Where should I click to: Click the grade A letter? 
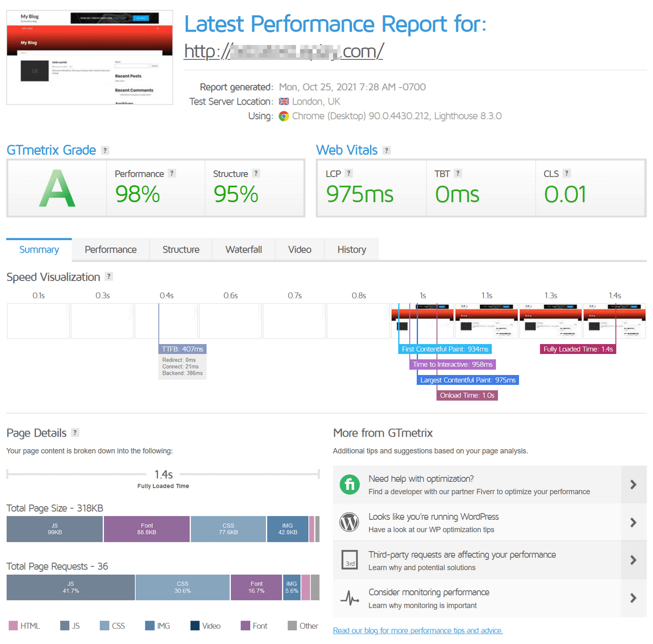coord(57,188)
